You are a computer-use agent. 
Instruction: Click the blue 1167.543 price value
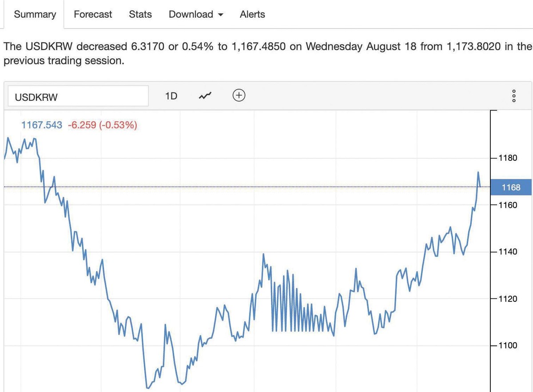coord(42,125)
